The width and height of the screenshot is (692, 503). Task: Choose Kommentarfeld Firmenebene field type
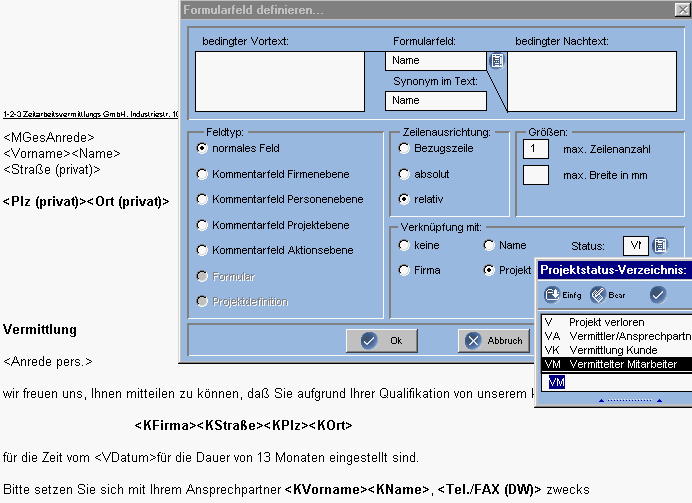[203, 174]
